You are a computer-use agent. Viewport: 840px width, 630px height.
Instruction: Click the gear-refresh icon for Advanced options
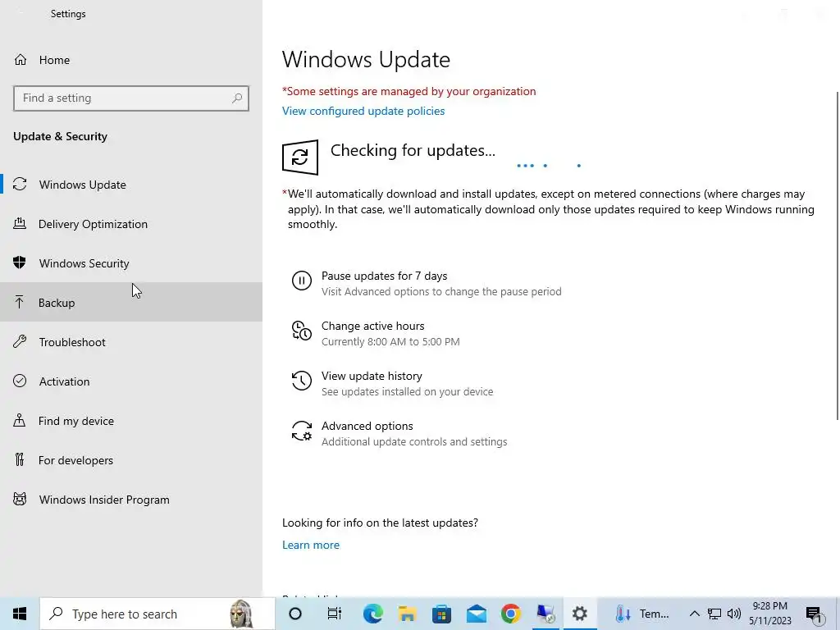[x=302, y=431]
